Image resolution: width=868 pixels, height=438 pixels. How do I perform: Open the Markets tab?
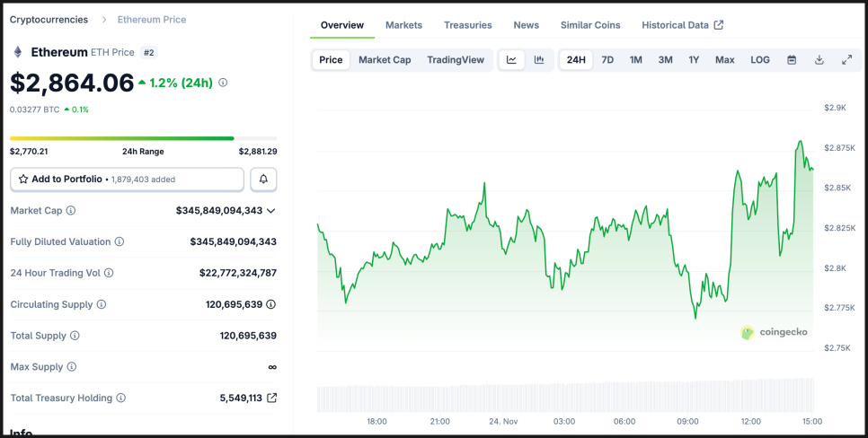[x=403, y=25]
